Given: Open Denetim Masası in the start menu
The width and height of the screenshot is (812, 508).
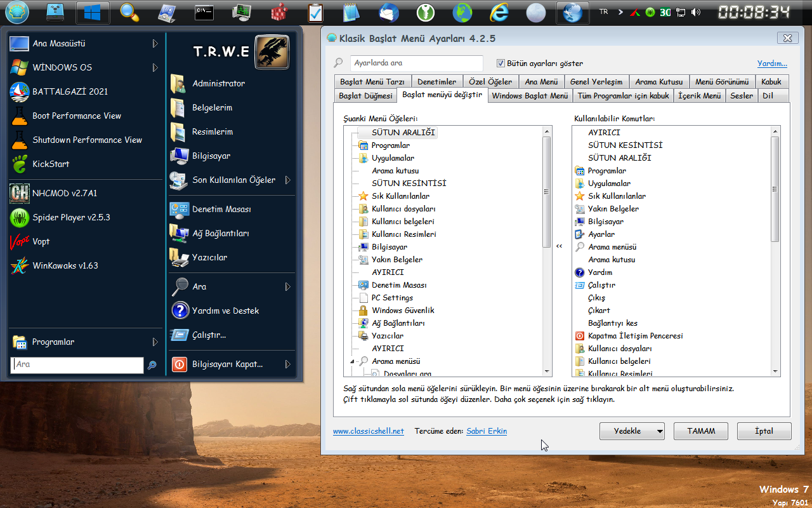Looking at the screenshot, I should tap(232, 209).
